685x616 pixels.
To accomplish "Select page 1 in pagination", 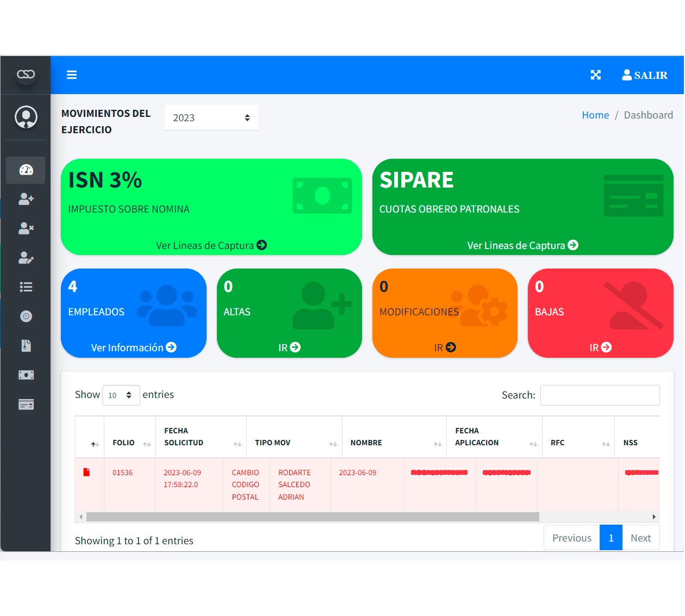I will (x=611, y=538).
